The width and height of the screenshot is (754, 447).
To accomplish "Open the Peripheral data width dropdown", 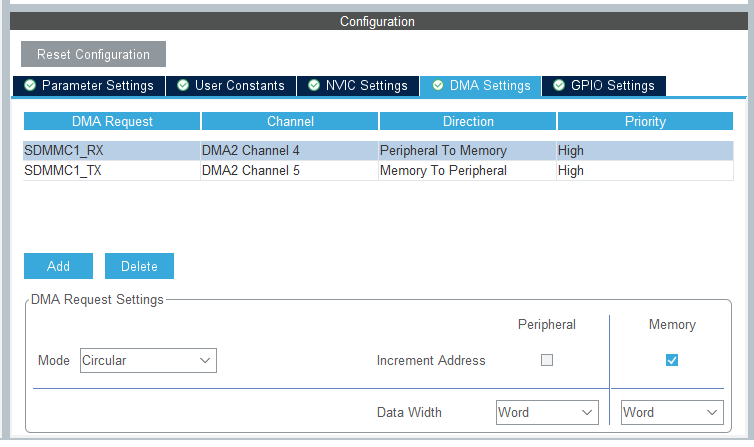I will tap(547, 412).
